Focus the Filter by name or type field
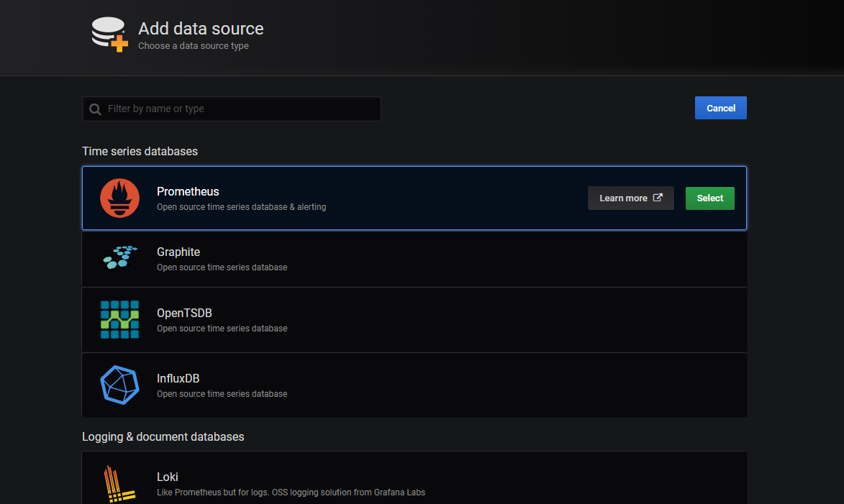Image resolution: width=844 pixels, height=504 pixels. click(232, 109)
